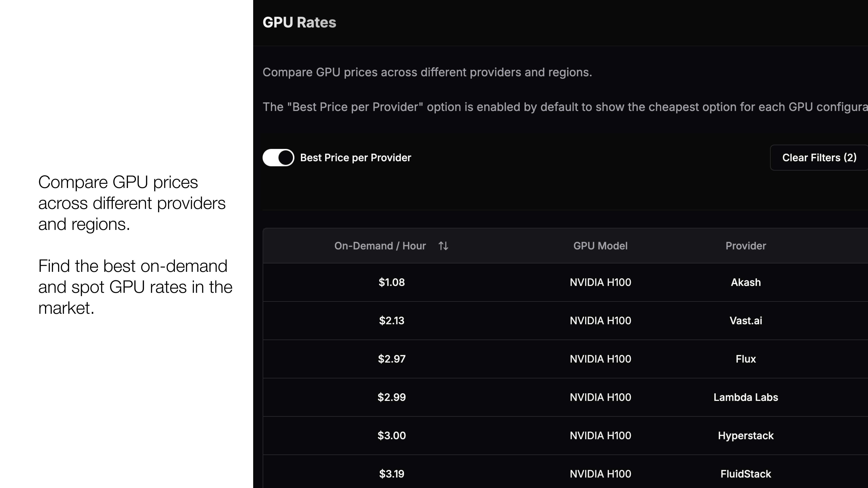Click the $3.19 price cell

[x=392, y=474]
